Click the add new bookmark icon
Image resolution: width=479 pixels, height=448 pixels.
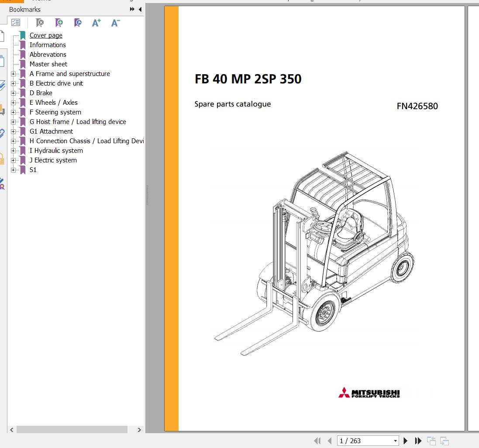(59, 23)
